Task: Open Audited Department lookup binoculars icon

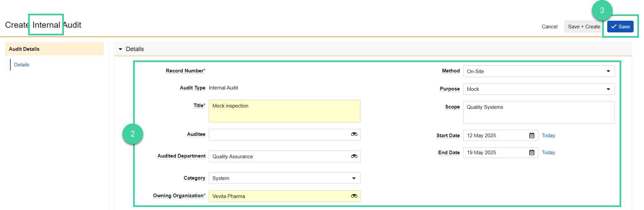Action: 354,156
